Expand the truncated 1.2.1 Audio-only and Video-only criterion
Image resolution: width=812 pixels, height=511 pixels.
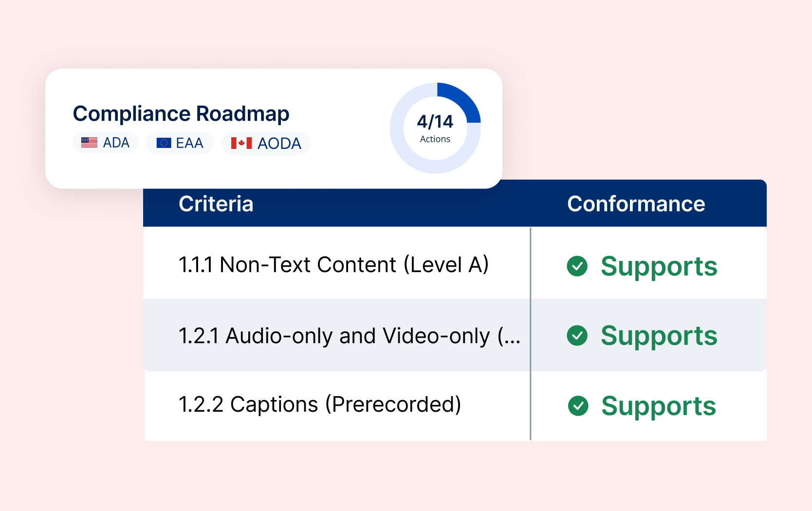349,336
